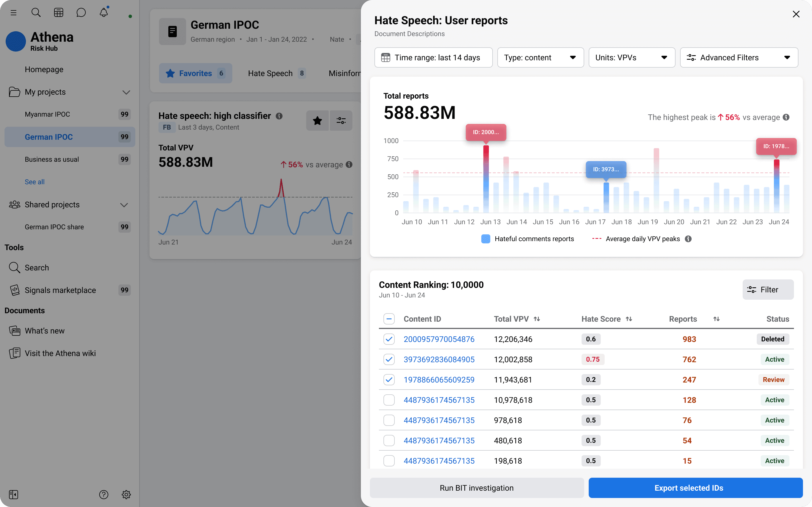Toggle the select-all header checkbox

point(389,319)
